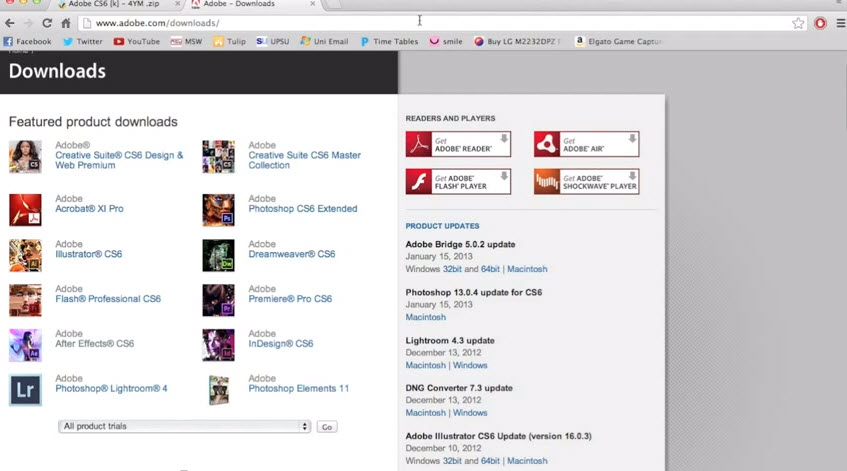Viewport: 847px width, 471px height.
Task: Open the Premiere Pro CS6 link
Action: click(x=290, y=299)
